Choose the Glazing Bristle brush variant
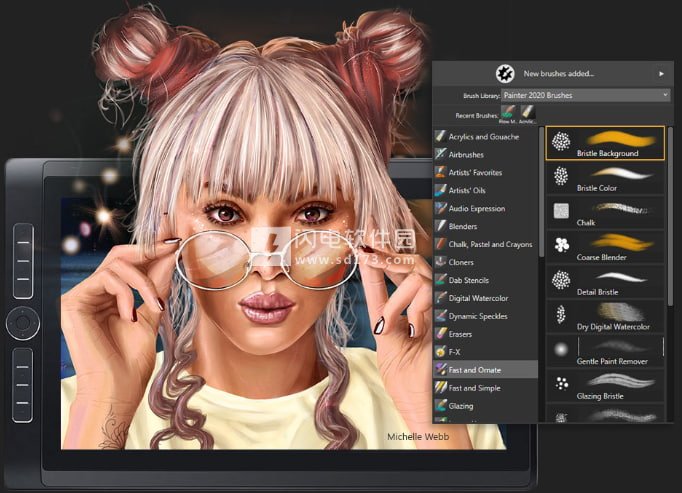The image size is (682, 493). (605, 386)
